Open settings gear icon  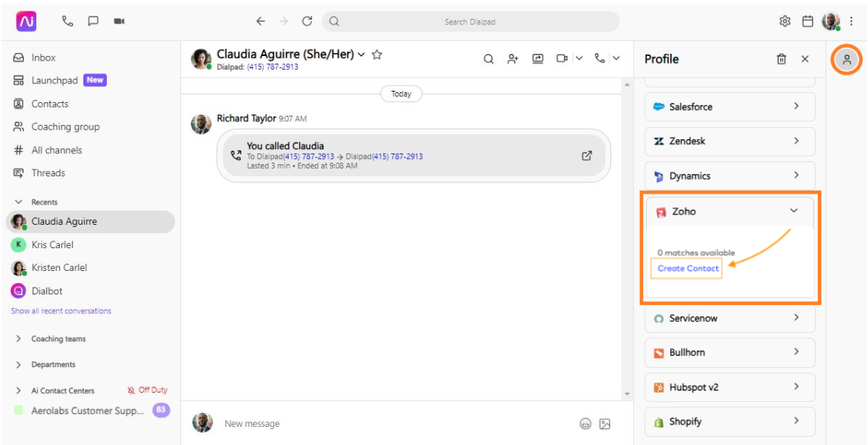pos(785,21)
